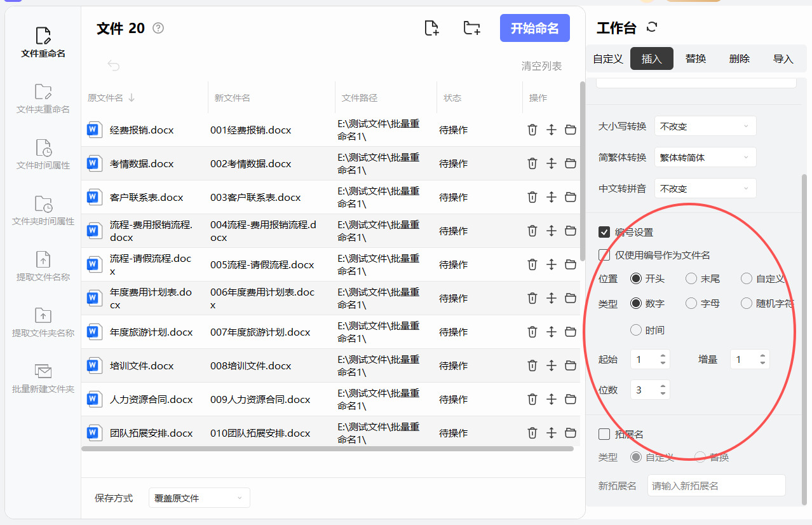Toggle the 拓展名 checkbox

pyautogui.click(x=604, y=434)
